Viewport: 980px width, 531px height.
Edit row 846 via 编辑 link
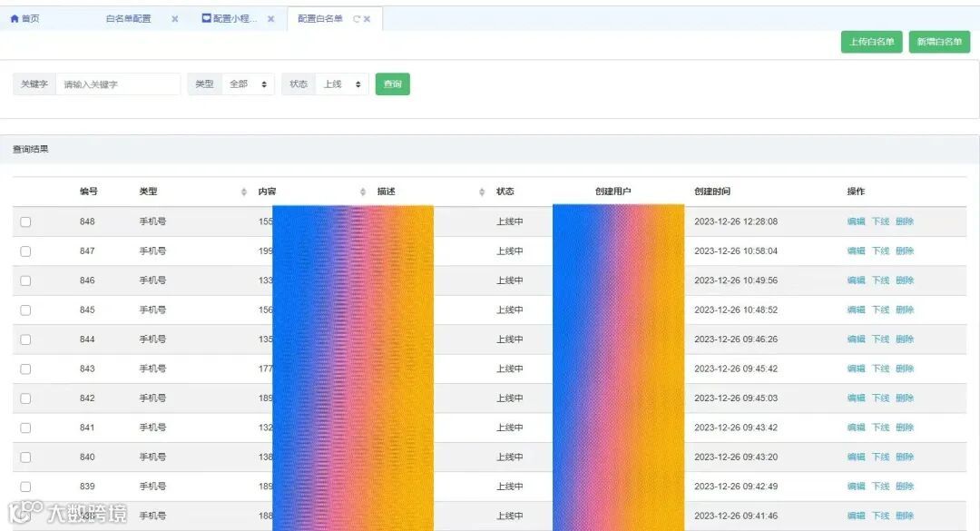[x=856, y=280]
